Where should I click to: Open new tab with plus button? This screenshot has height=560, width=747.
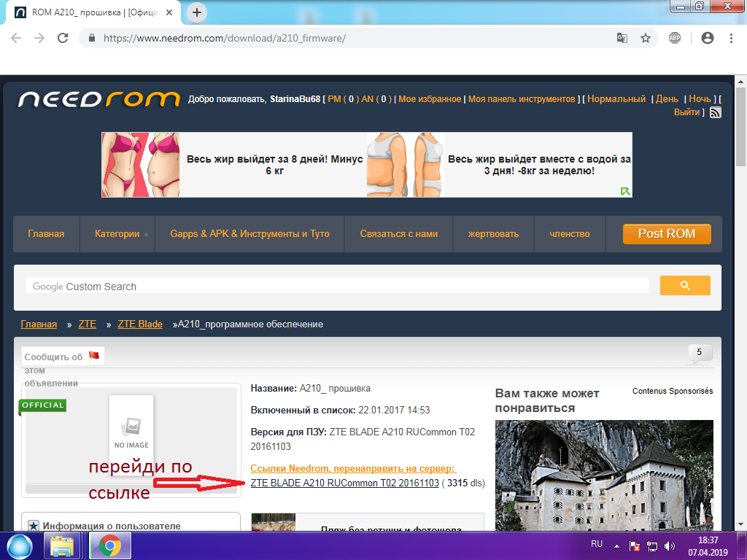coord(197,12)
